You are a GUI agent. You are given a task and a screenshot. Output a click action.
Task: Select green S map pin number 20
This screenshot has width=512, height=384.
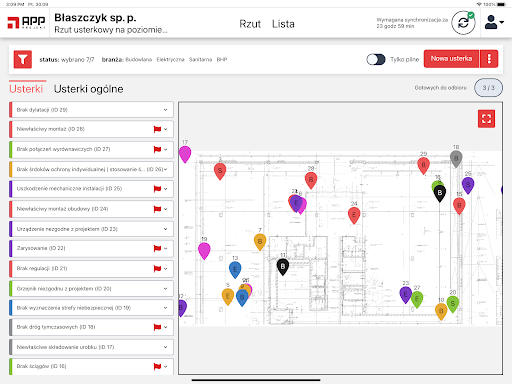point(453,304)
